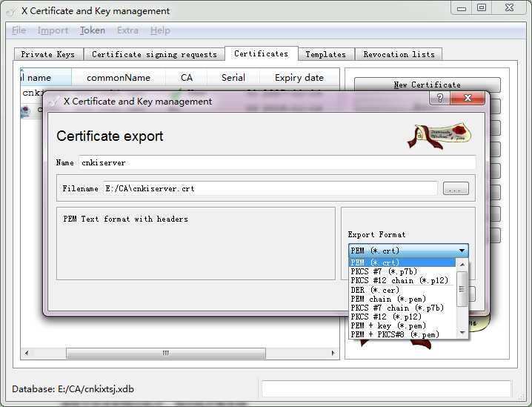Close the Certificate export dialog
This screenshot has width=532, height=407.
coord(468,98)
